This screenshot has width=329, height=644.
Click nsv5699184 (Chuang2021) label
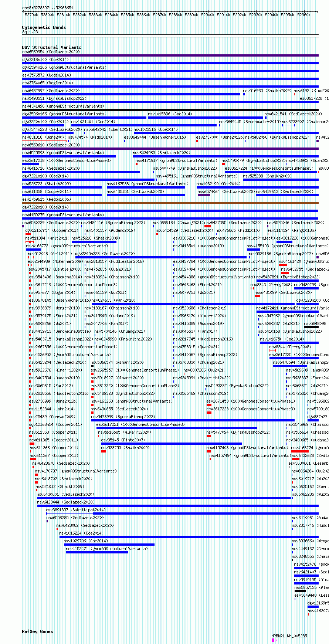pyautogui.click(x=178, y=223)
